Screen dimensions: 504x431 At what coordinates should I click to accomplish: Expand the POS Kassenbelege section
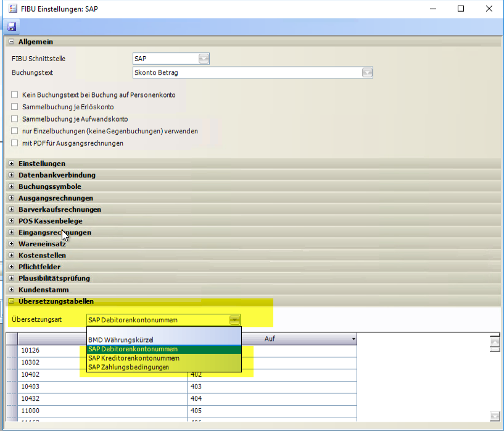coord(10,221)
